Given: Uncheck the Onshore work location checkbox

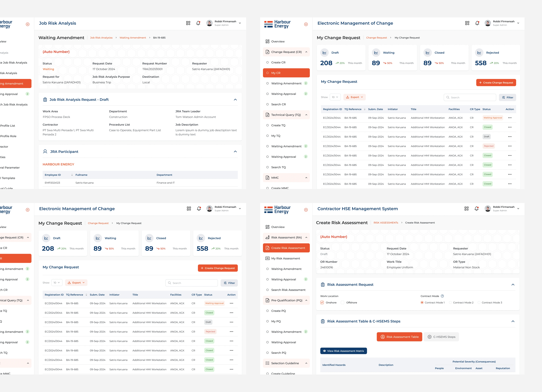Looking at the screenshot, I should click(322, 302).
